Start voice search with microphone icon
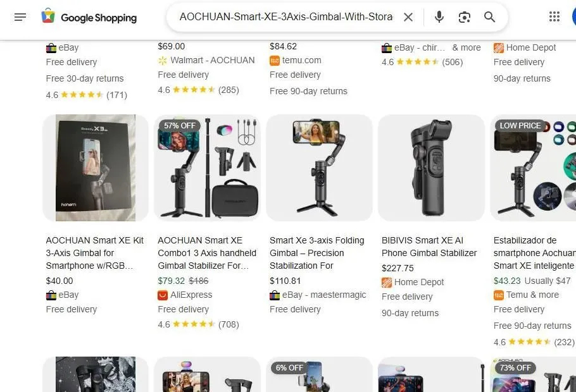The width and height of the screenshot is (576, 392). click(439, 17)
